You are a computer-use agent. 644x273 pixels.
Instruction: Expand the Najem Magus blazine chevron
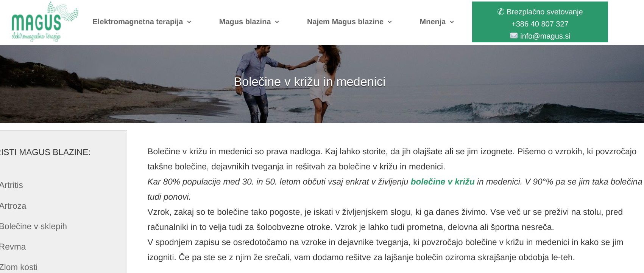[x=390, y=22]
